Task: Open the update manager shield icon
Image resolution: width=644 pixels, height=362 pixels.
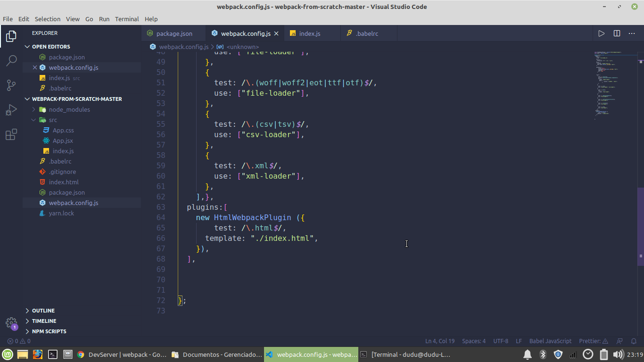Action: pyautogui.click(x=558, y=354)
